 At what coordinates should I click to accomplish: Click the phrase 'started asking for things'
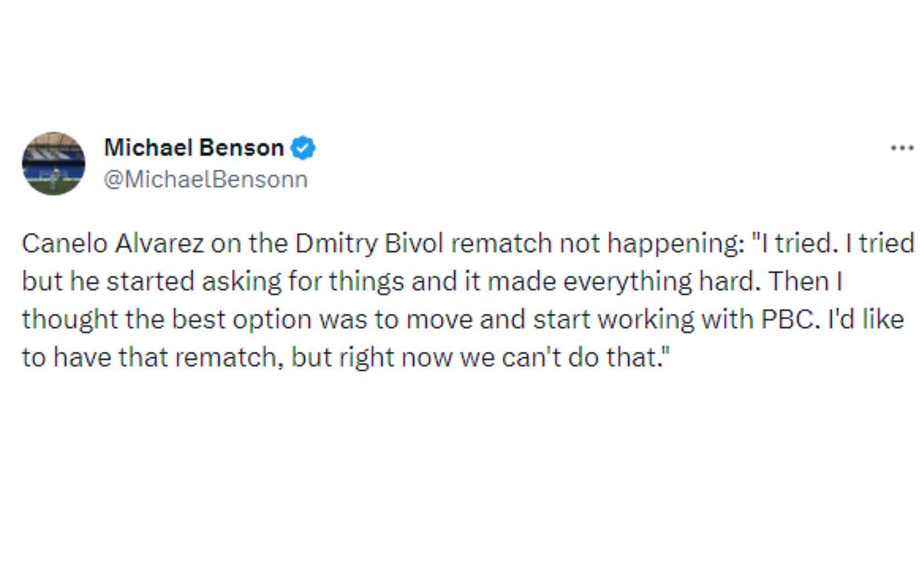pos(255,281)
